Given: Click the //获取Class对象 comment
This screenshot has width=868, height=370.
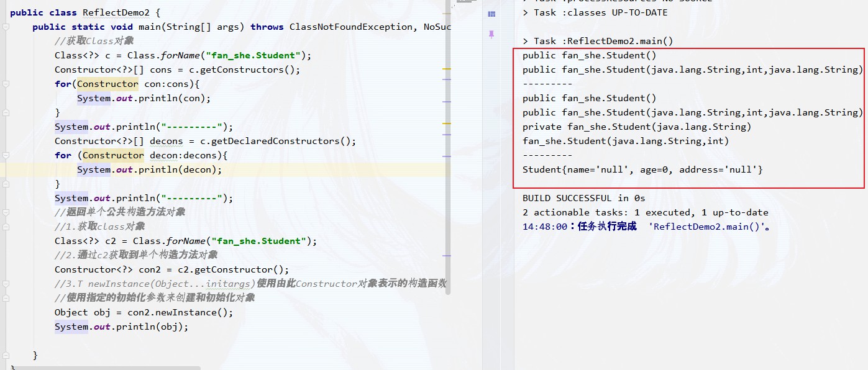Looking at the screenshot, I should tap(94, 41).
